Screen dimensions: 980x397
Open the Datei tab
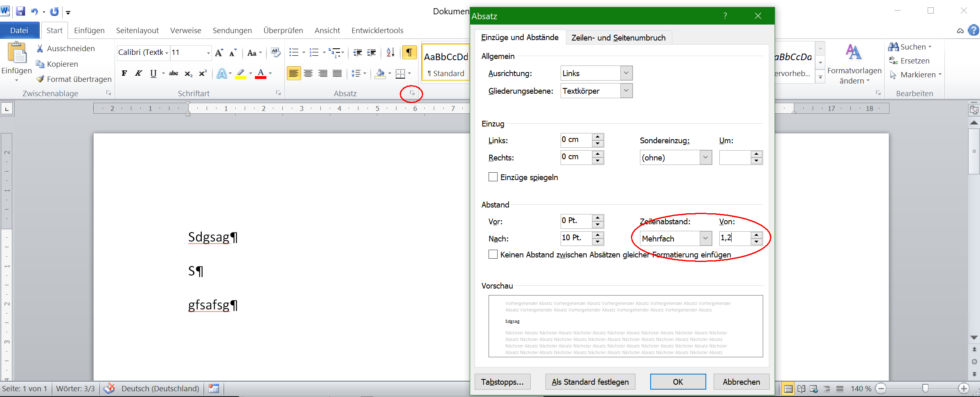pyautogui.click(x=19, y=30)
